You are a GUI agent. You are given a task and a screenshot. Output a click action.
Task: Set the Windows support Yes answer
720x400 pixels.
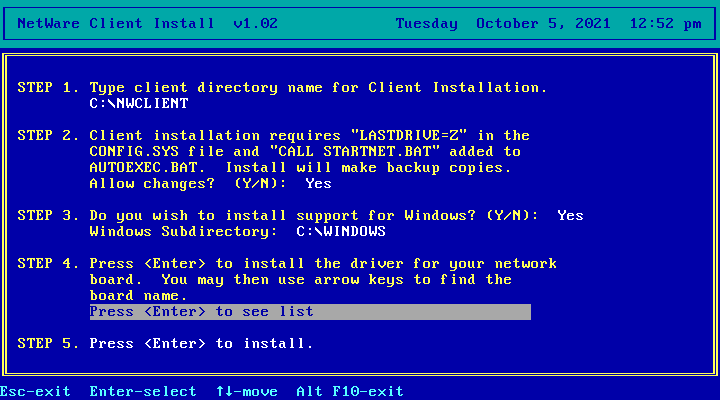point(570,215)
